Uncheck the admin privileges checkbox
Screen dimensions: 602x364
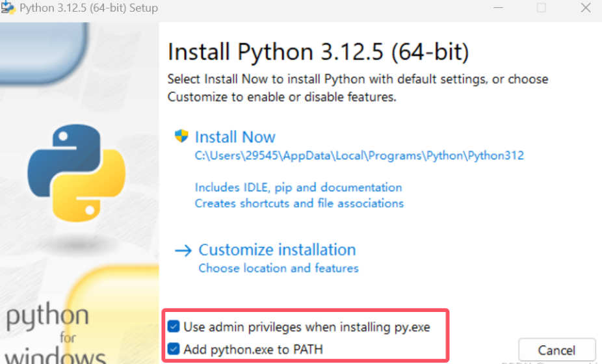click(174, 327)
